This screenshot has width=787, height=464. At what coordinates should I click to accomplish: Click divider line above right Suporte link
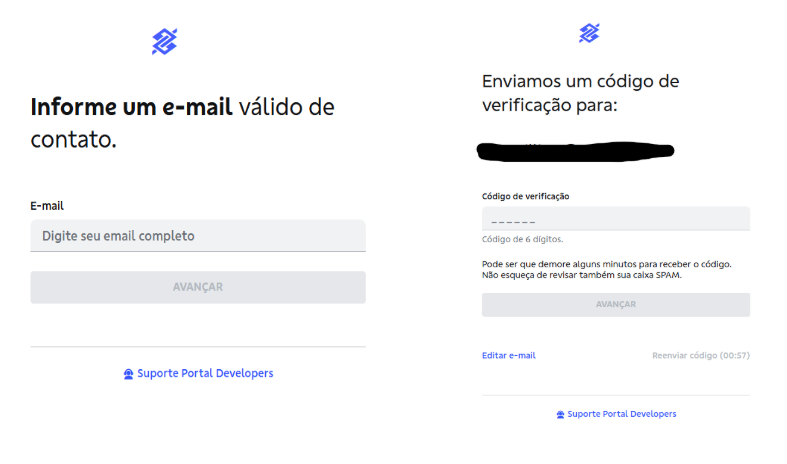[616, 395]
